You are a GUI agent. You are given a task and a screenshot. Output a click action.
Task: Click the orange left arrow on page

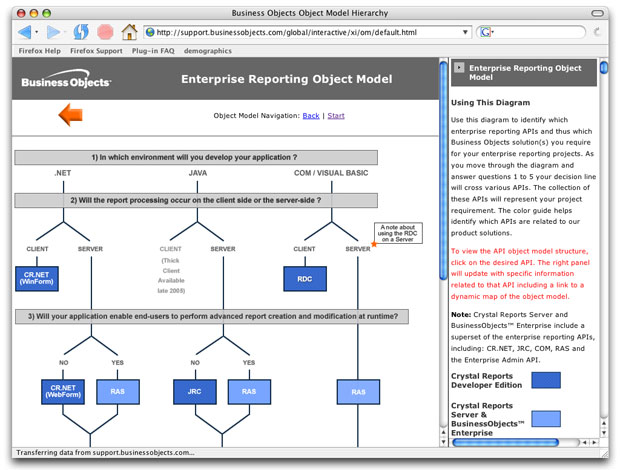(70, 115)
